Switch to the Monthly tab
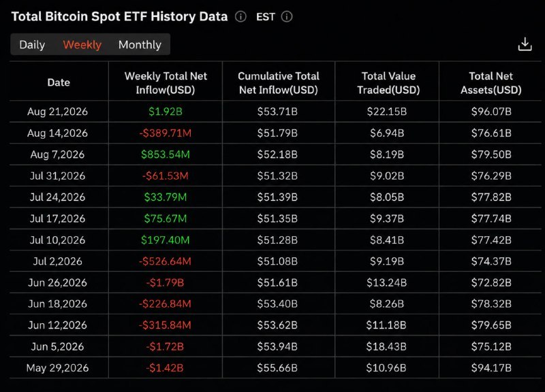Screen dimensions: 545x392 [x=140, y=45]
